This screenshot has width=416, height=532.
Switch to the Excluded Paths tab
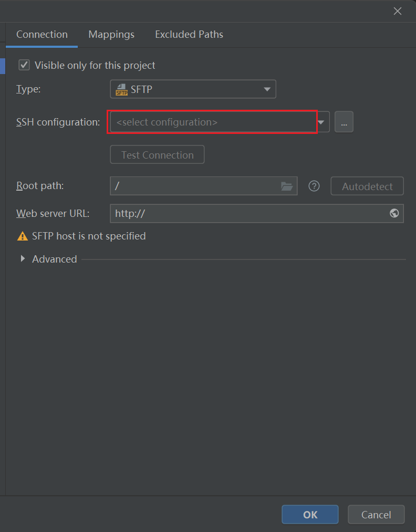pos(189,35)
